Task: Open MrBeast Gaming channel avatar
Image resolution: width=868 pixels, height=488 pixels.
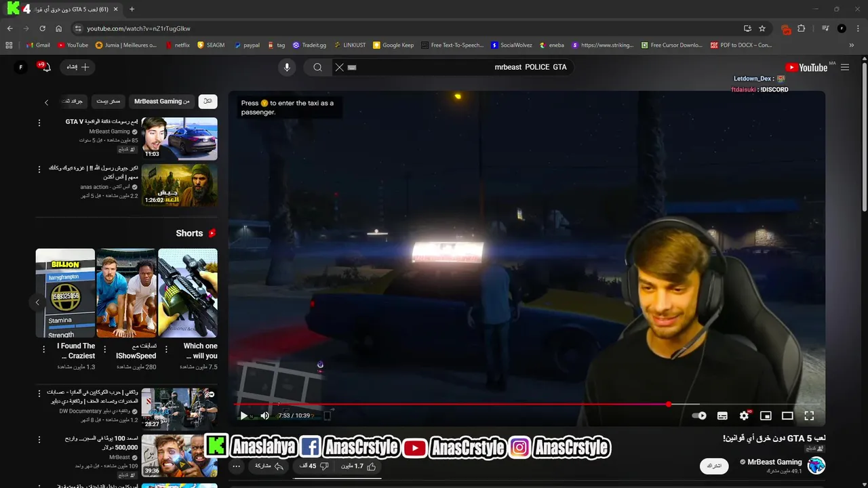Action: pos(816,466)
